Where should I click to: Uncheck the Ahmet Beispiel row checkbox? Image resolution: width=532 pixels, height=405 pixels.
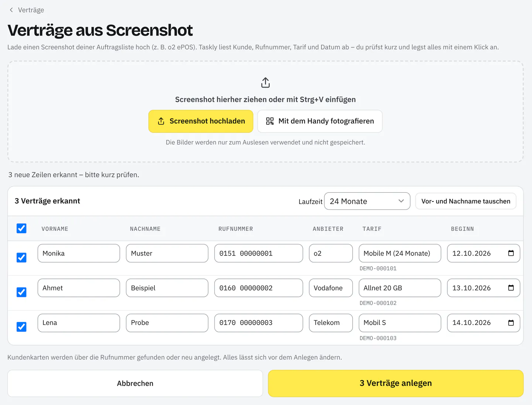click(21, 292)
